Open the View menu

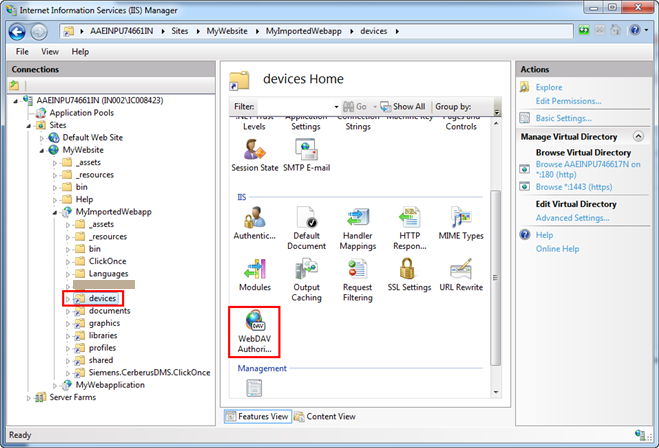tap(50, 50)
